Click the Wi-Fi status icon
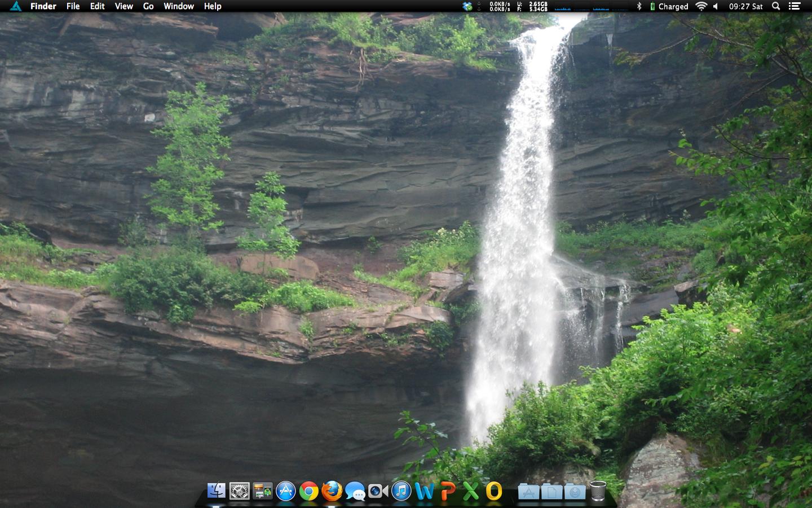This screenshot has height=508, width=812. 701,6
